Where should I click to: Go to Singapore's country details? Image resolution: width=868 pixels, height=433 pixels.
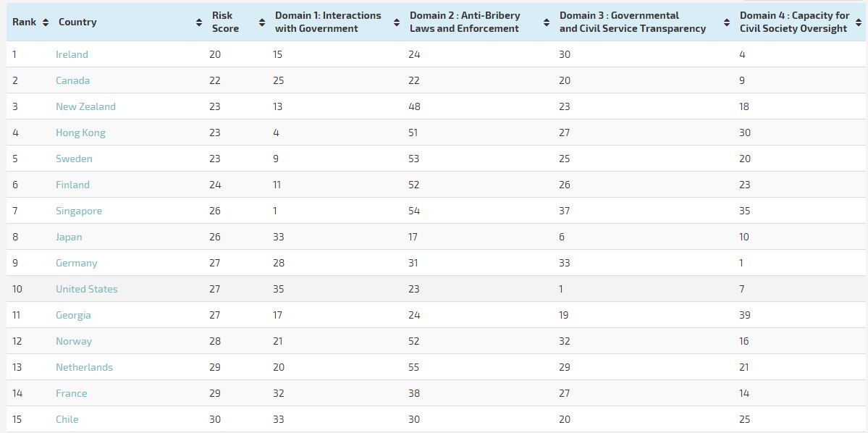pyautogui.click(x=79, y=211)
